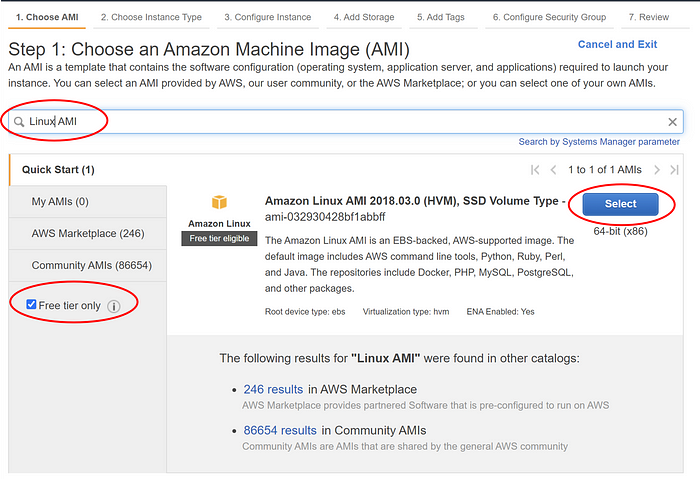Screen dimensions: 700x479
Task: Click Virtualization type: hvm text
Action: point(406,312)
